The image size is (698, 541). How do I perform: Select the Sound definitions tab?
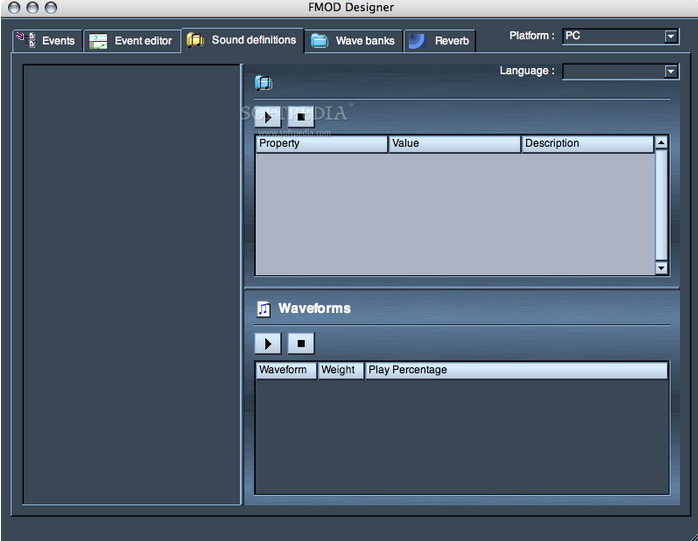coord(243,40)
